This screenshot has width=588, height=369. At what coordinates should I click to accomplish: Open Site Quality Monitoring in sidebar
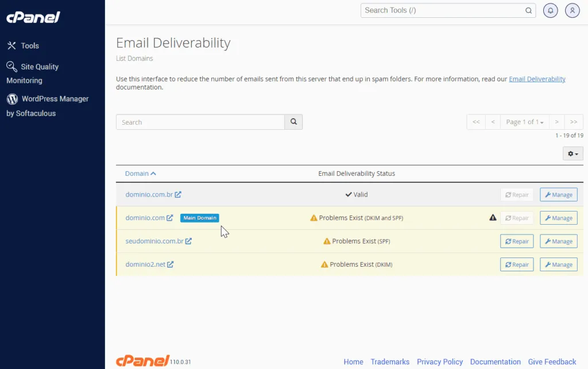pos(33,73)
